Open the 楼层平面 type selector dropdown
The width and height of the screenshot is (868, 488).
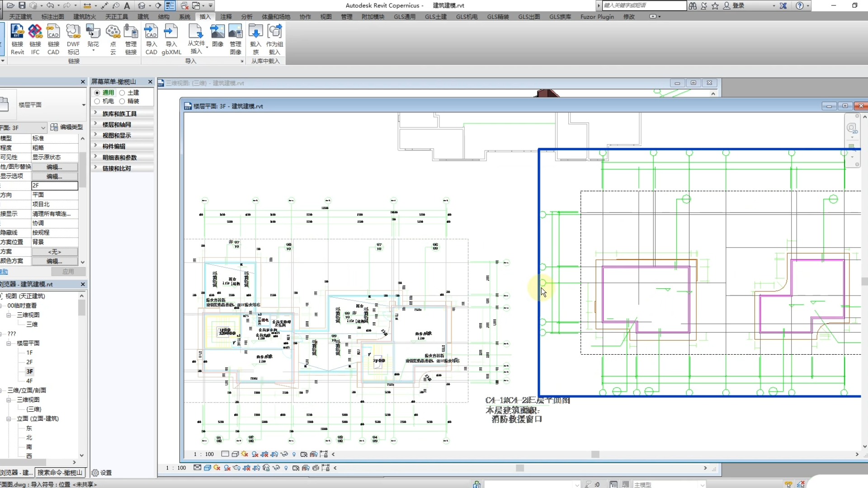tap(84, 105)
